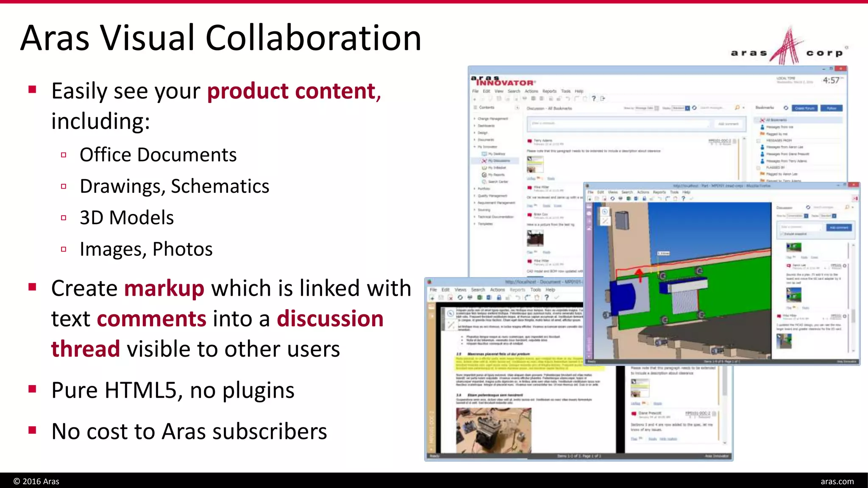
Task: Click the orange message search magnifier icon
Action: [x=737, y=108]
